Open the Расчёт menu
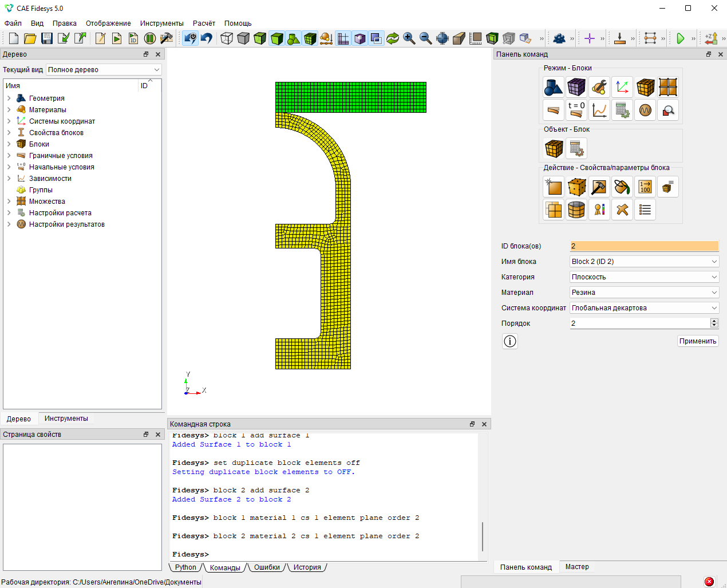This screenshot has width=727, height=588. tap(204, 23)
